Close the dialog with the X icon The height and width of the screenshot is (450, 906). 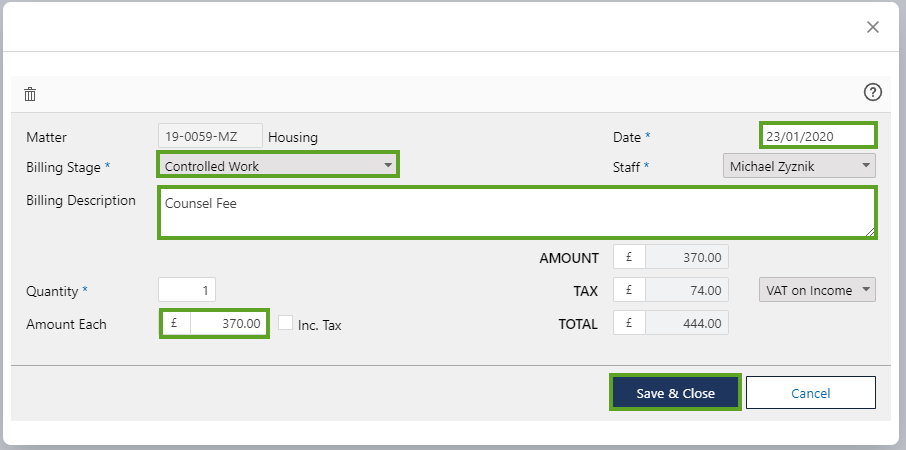coord(873,27)
